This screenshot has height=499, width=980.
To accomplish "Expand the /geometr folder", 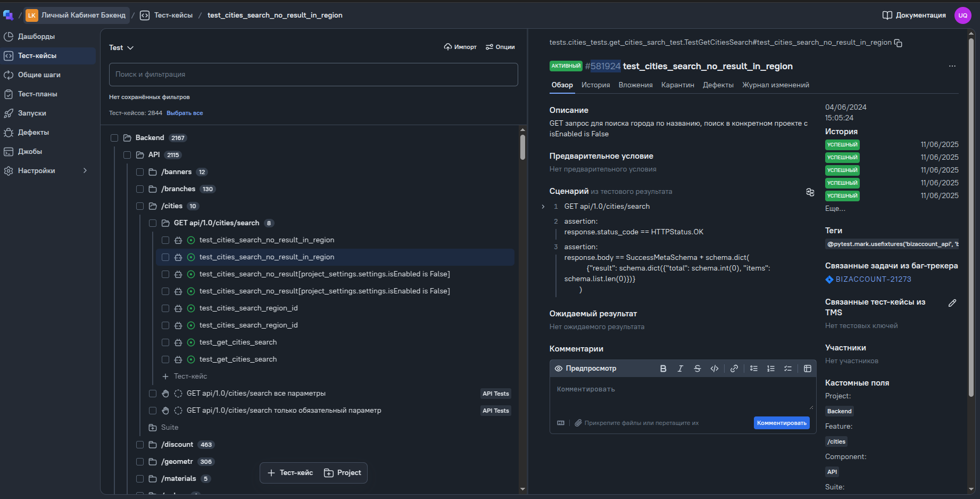I will (153, 462).
